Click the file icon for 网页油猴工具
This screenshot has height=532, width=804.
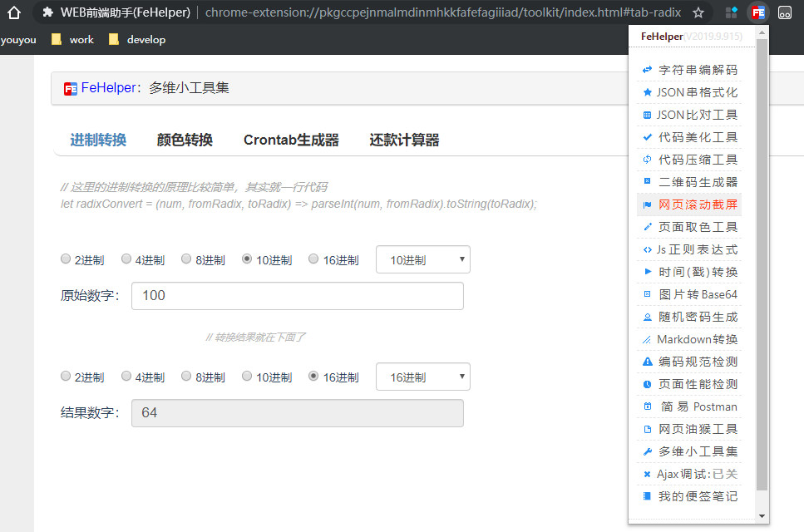647,429
